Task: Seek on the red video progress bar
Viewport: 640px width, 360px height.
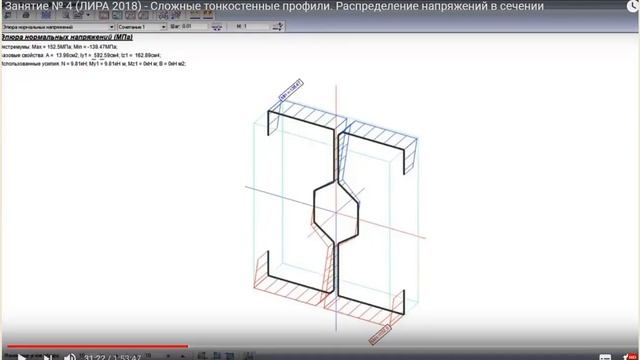Action: (x=98, y=346)
